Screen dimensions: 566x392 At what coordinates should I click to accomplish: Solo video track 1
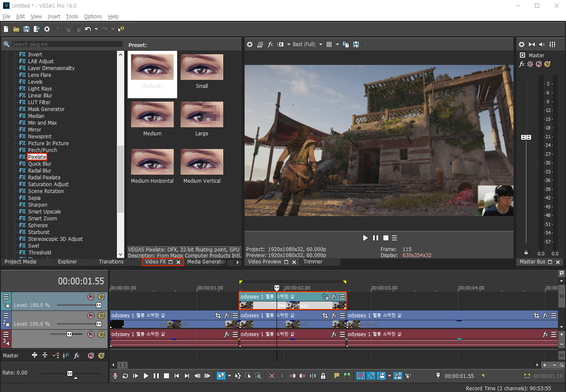point(101,297)
